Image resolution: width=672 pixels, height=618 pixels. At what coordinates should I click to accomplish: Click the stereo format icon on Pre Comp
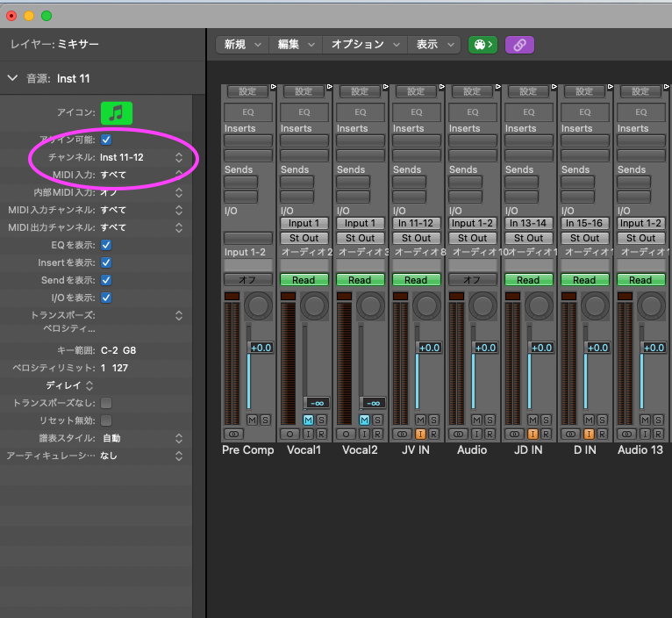click(x=233, y=435)
